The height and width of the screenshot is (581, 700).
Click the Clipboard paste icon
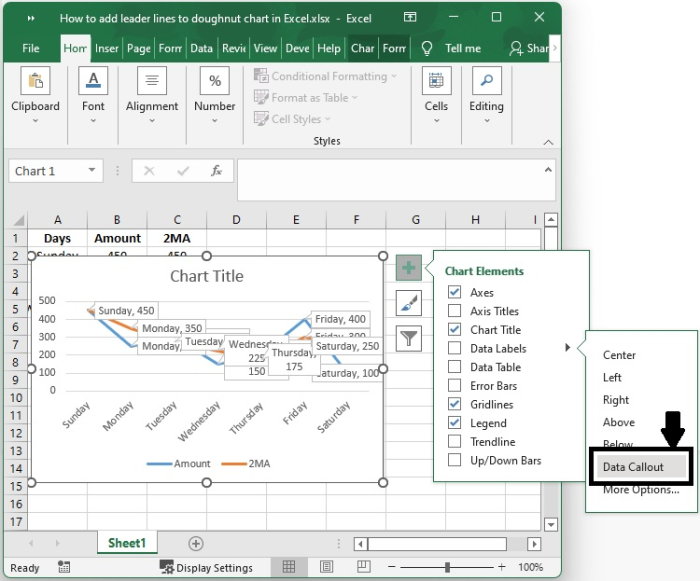pos(35,83)
